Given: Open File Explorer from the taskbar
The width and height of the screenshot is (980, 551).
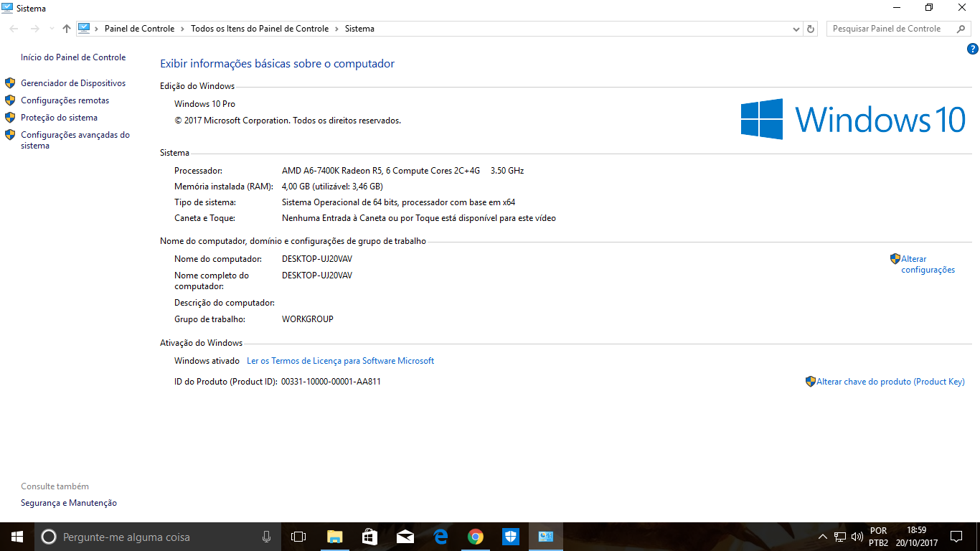Looking at the screenshot, I should pos(334,537).
